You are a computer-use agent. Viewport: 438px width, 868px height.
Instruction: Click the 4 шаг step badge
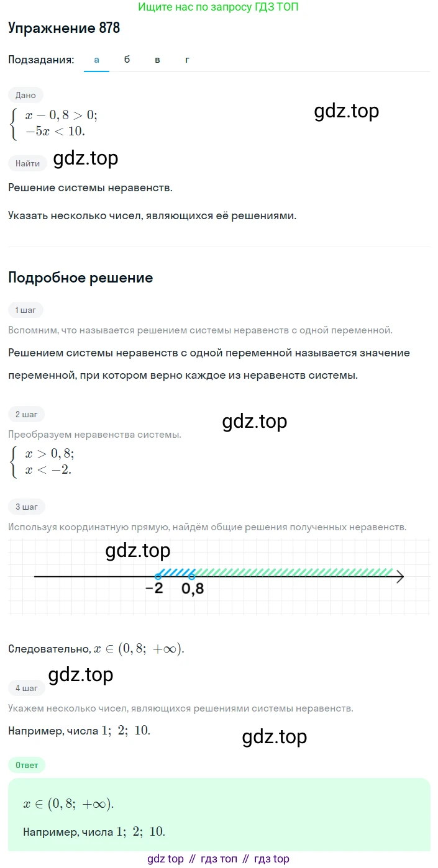27,688
